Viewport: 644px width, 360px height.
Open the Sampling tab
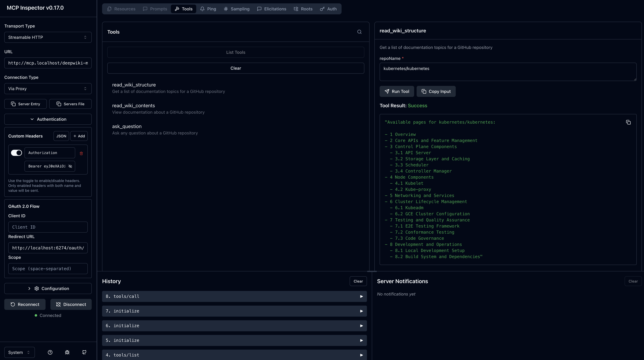[237, 9]
